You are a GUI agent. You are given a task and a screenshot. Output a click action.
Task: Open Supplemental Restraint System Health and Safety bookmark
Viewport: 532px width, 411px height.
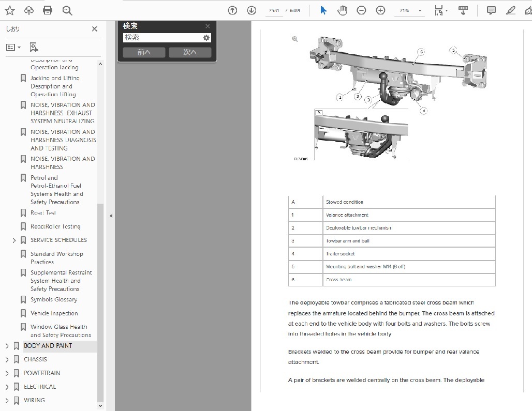[x=61, y=281]
